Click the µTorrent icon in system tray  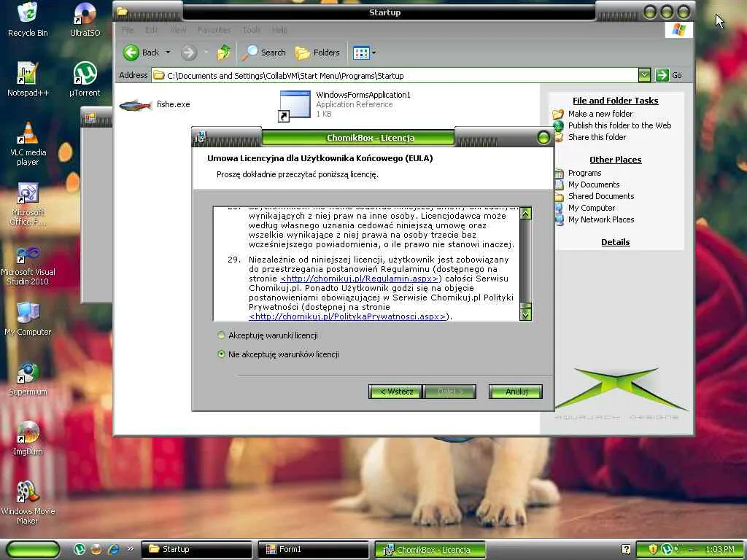point(667,549)
